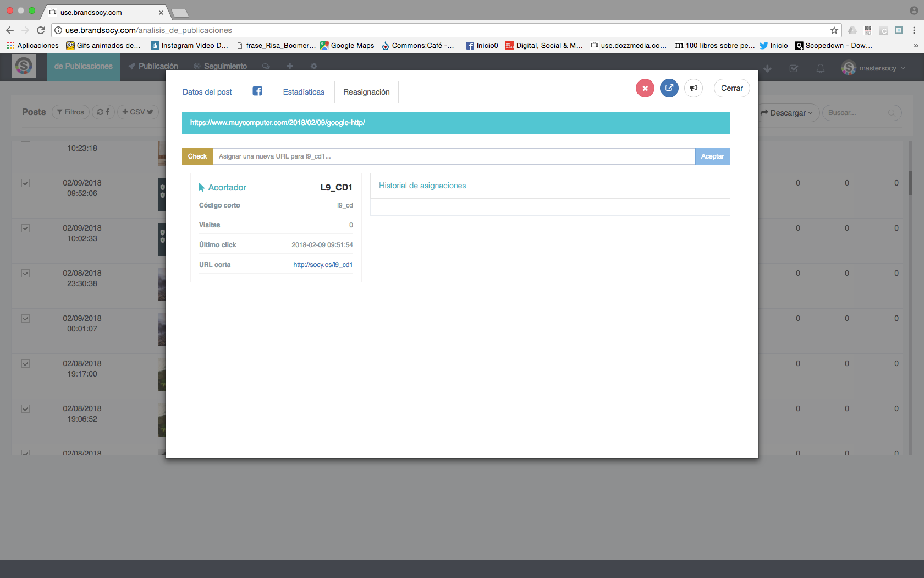Open the settings gear in navbar

[313, 66]
